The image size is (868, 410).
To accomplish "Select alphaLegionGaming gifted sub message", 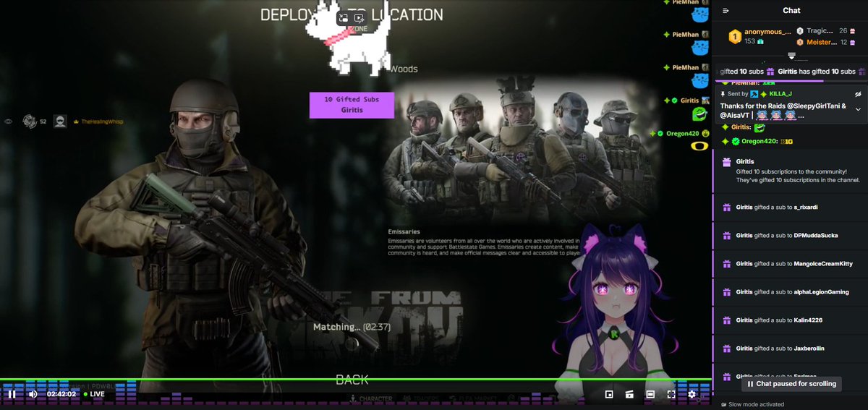I will (x=790, y=292).
